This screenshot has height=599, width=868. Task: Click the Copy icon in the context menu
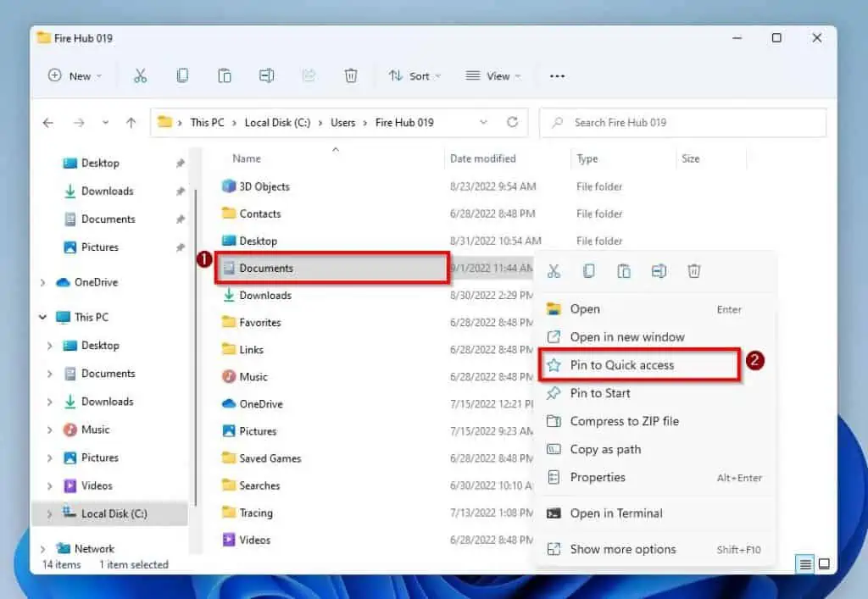[588, 271]
